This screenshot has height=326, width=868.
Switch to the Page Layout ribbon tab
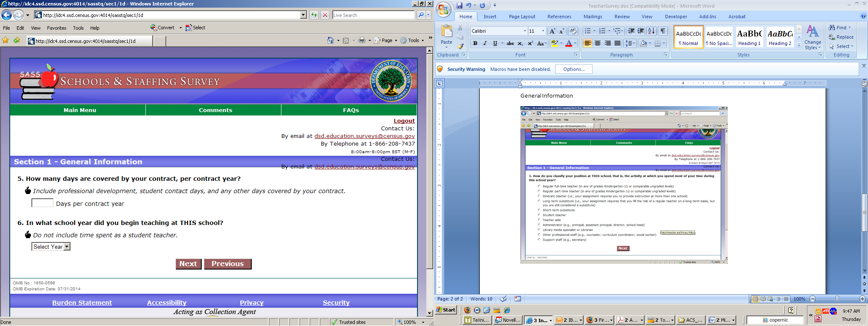(522, 17)
